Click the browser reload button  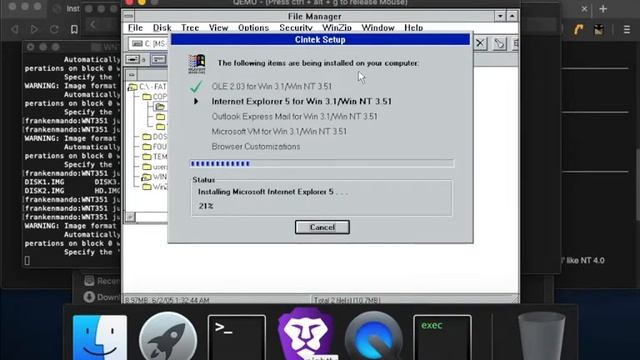click(x=54, y=29)
